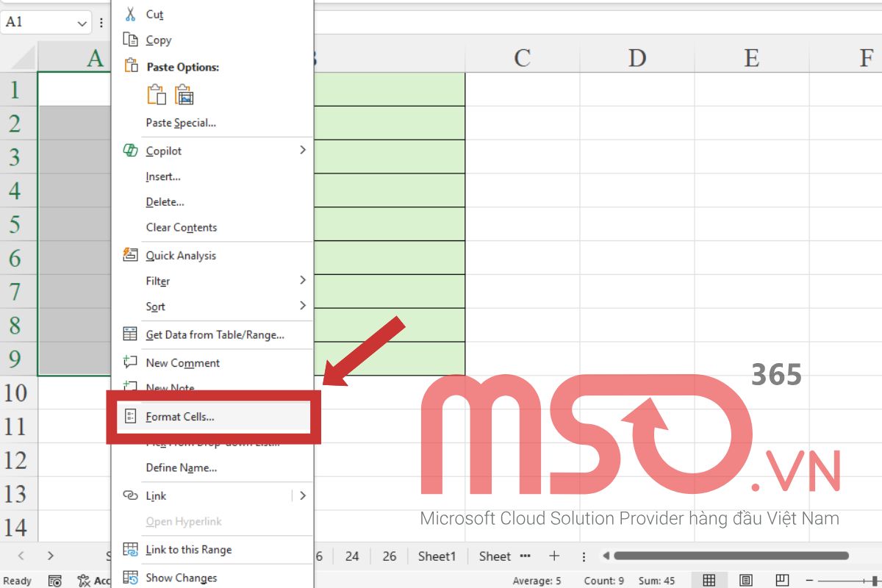Expand the Copilot submenu arrow
Image resolution: width=882 pixels, height=588 pixels.
coord(303,150)
